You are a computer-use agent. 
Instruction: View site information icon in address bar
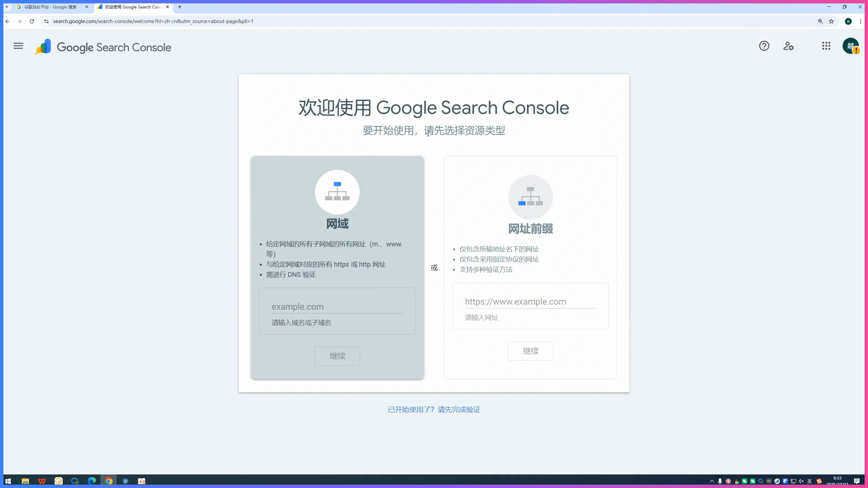click(46, 21)
